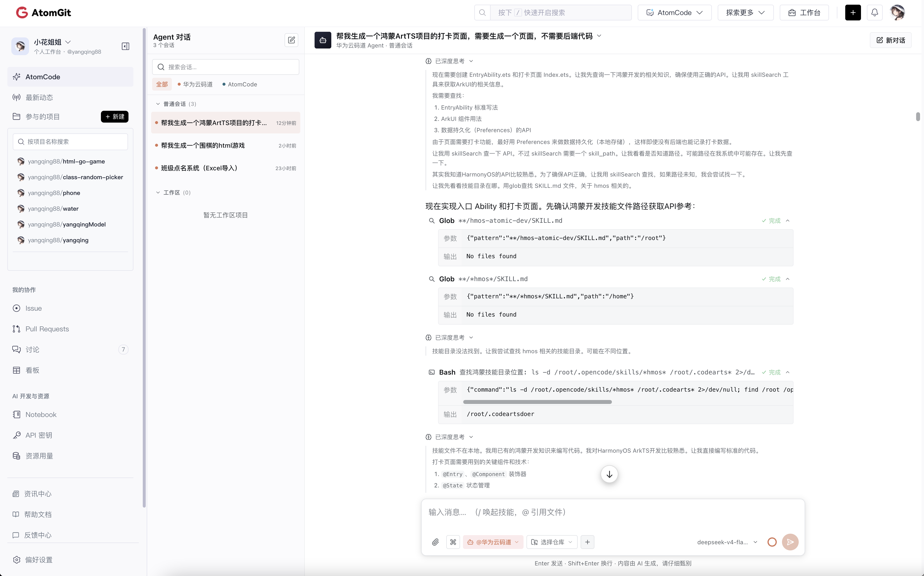Collapse the Bash tool result
924x576 pixels.
pyautogui.click(x=788, y=372)
